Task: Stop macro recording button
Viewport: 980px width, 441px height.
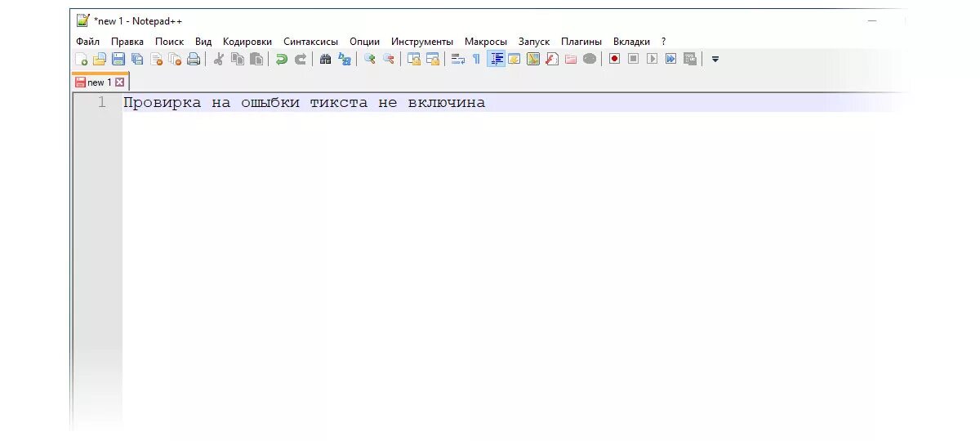Action: (634, 59)
